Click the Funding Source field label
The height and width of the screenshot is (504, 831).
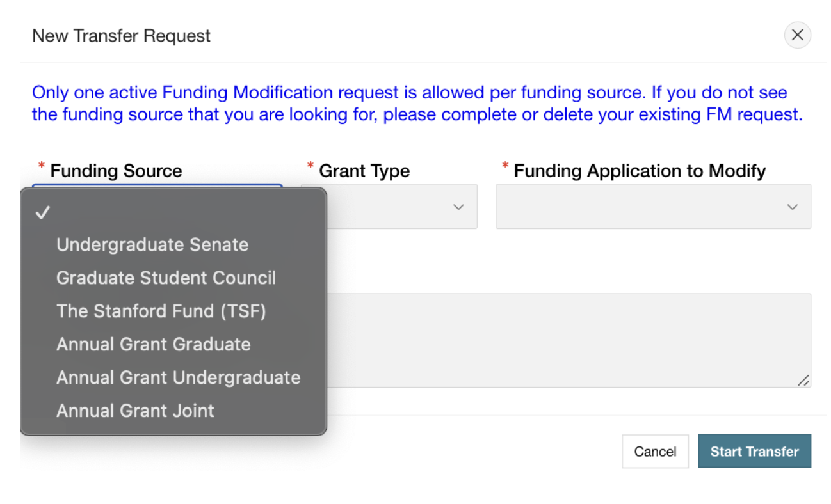click(x=116, y=171)
